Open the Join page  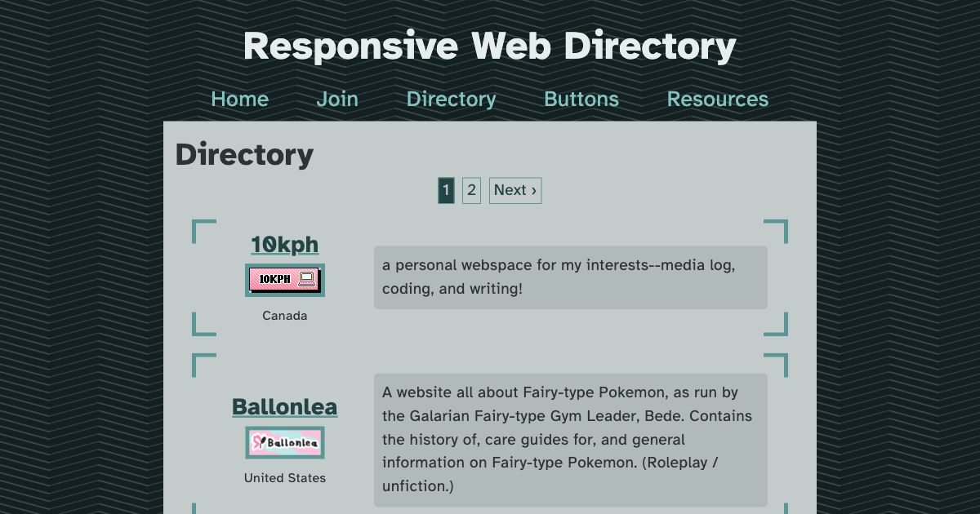[x=337, y=99]
